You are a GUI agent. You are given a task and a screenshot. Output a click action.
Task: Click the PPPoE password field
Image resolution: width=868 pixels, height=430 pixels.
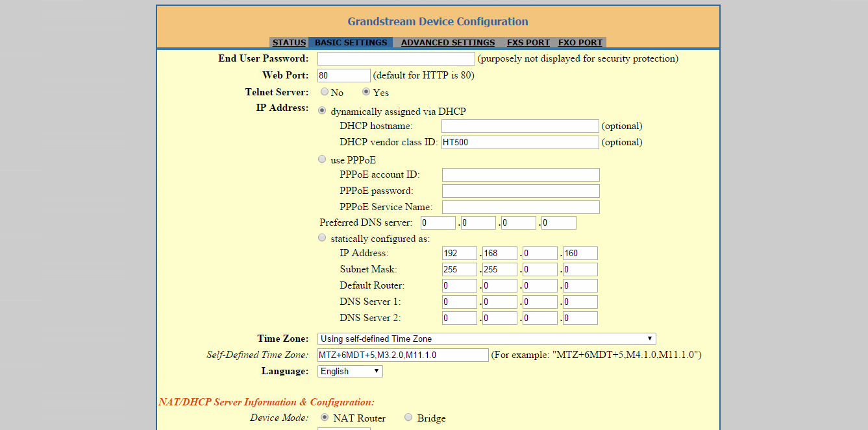pyautogui.click(x=521, y=191)
